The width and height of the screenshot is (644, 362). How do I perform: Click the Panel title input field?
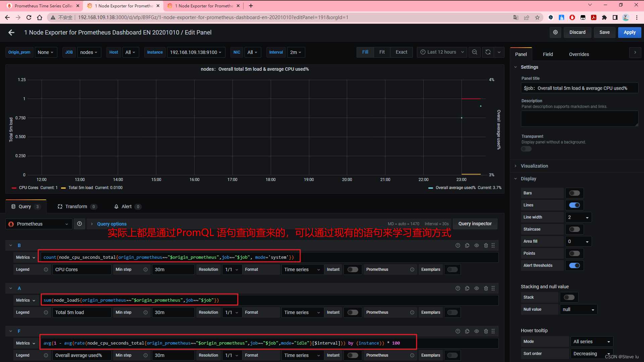pyautogui.click(x=579, y=88)
